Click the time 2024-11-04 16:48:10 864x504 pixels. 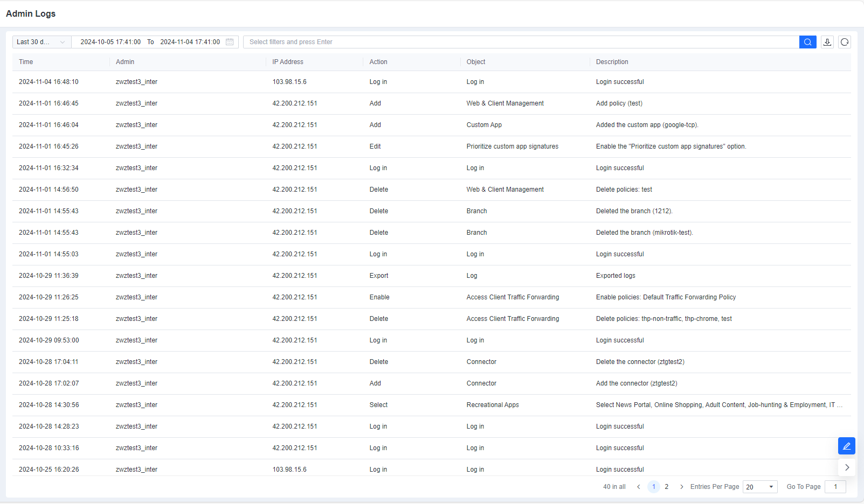pyautogui.click(x=49, y=82)
